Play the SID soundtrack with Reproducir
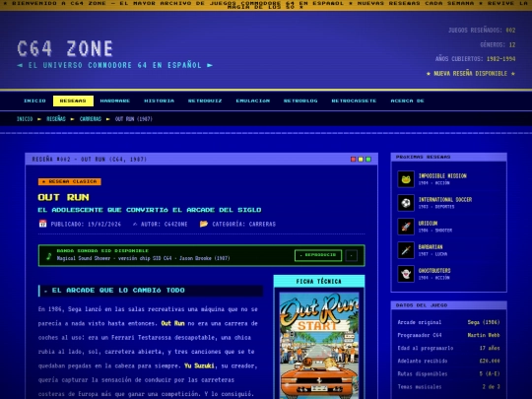The width and height of the screenshot is (532, 399). tap(318, 255)
